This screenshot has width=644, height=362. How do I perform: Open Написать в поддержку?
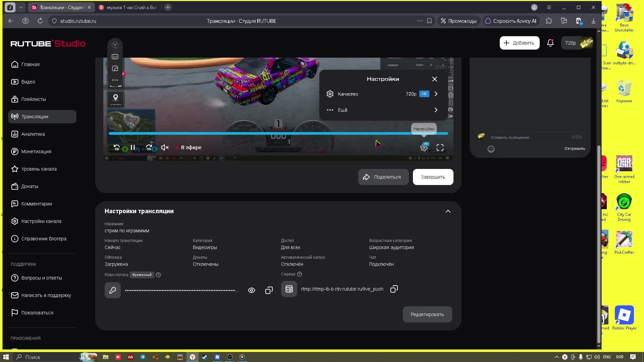point(42,295)
